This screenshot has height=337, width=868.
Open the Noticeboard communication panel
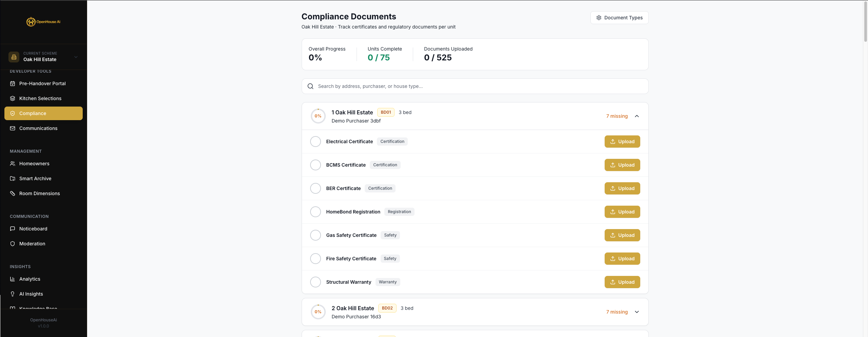tap(33, 228)
